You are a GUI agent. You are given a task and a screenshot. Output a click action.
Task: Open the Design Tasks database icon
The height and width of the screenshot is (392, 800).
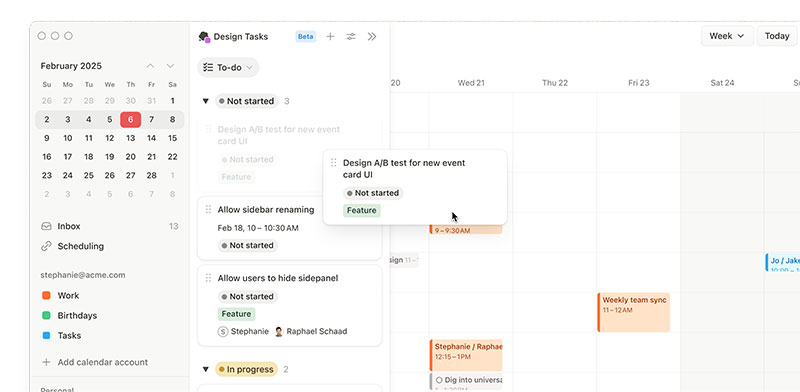[x=204, y=37]
